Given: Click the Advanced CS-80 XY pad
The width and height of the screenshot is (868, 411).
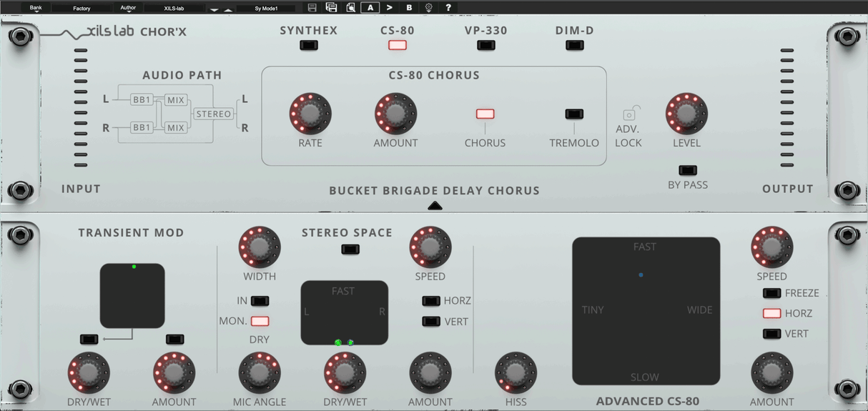Looking at the screenshot, I should [646, 311].
